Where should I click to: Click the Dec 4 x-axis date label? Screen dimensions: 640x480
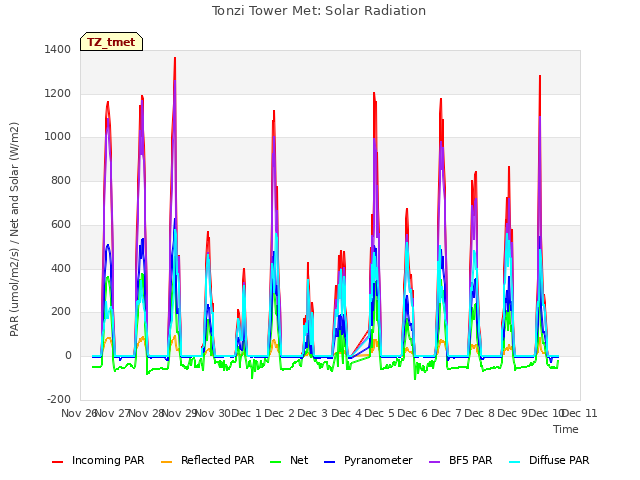click(347, 413)
